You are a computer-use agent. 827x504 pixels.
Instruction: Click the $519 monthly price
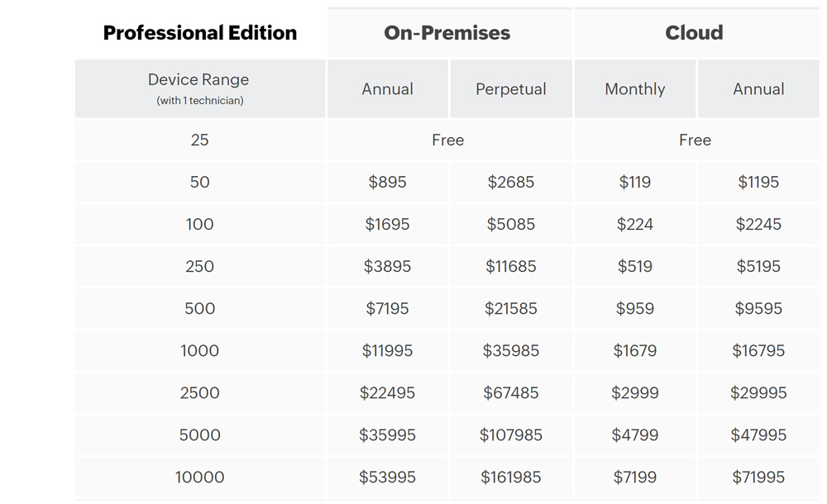tap(635, 267)
